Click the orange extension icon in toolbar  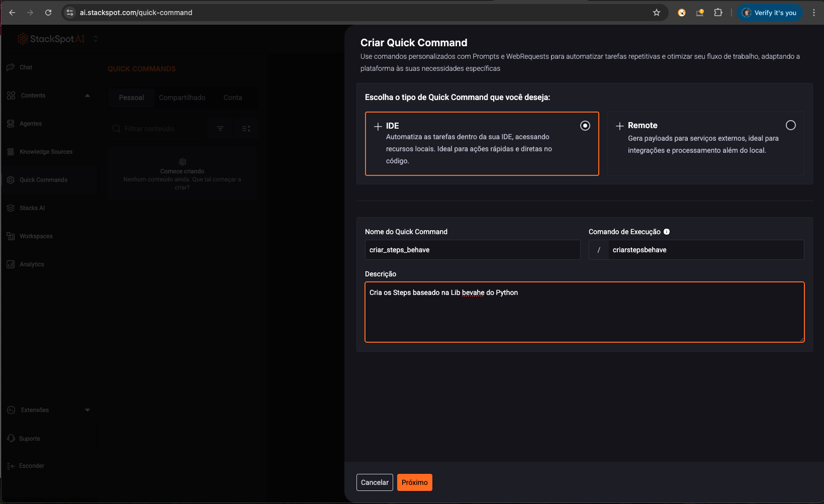[682, 13]
